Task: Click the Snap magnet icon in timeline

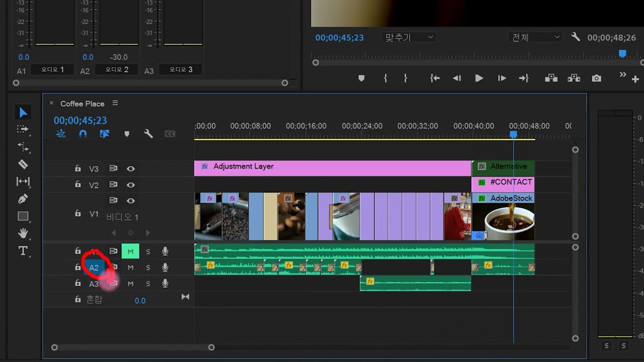Action: point(83,134)
